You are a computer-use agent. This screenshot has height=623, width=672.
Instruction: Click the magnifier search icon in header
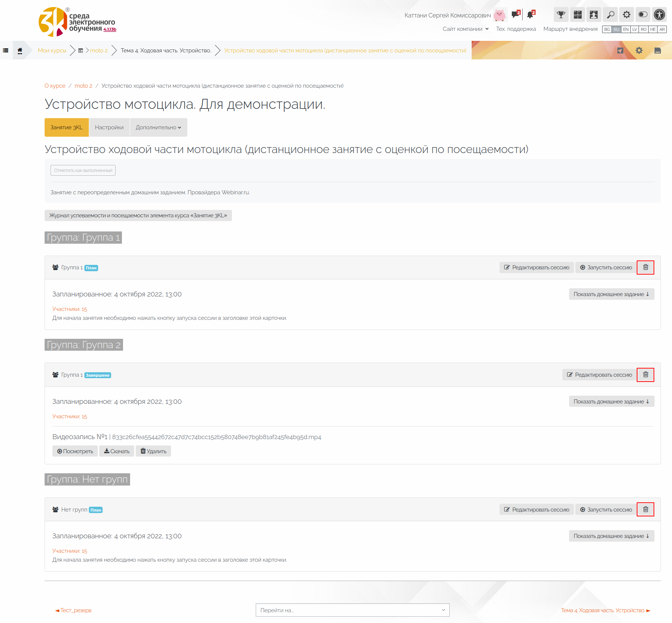point(610,15)
